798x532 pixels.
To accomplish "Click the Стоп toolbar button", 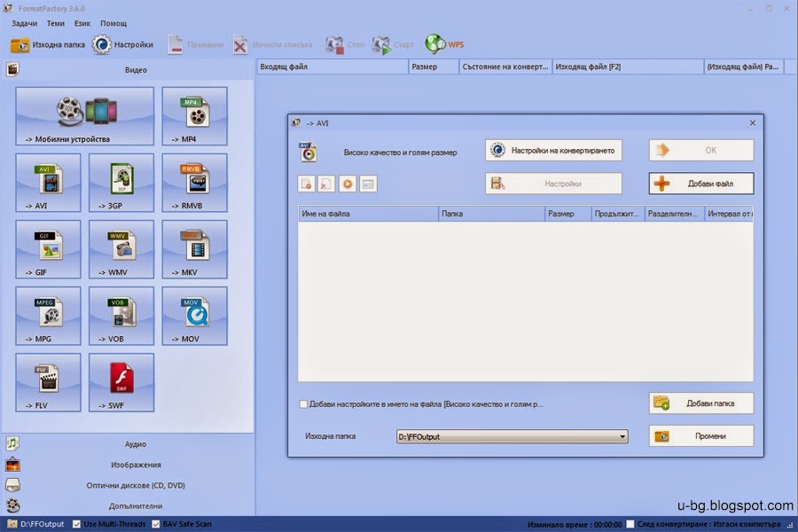I will coord(345,45).
